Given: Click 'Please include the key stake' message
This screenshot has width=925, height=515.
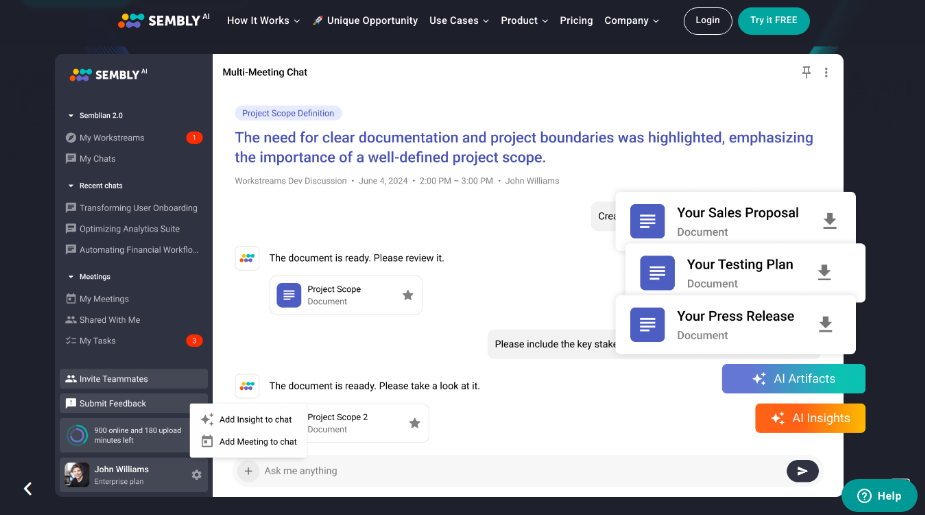Looking at the screenshot, I should pyautogui.click(x=555, y=344).
